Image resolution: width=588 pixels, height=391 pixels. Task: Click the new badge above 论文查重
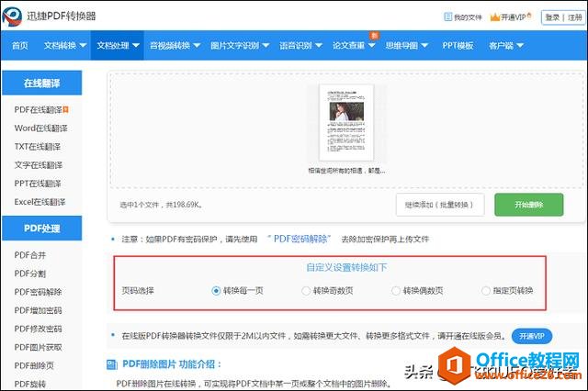coord(374,36)
